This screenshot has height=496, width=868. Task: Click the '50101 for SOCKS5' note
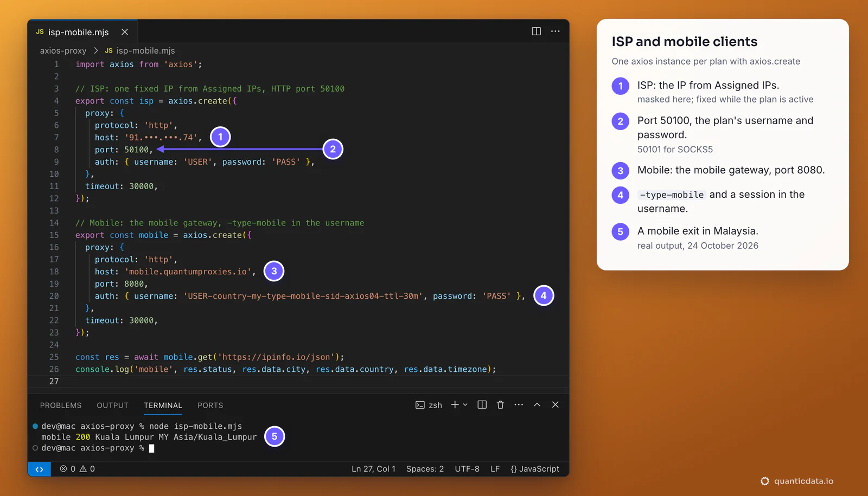[x=675, y=149]
